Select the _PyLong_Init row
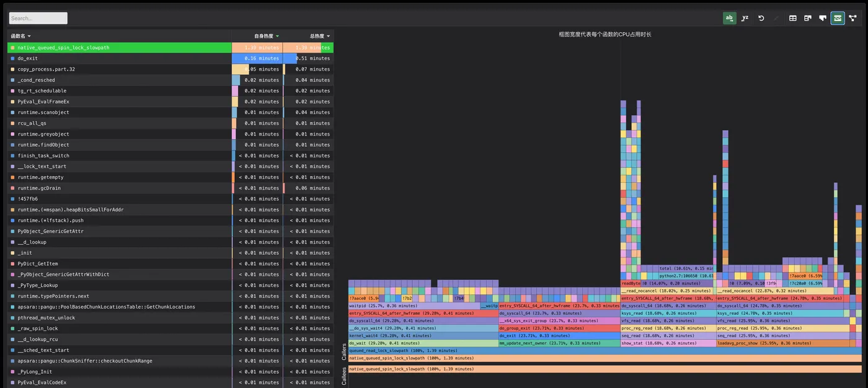Viewport: 868px width, 388px height. [170, 372]
